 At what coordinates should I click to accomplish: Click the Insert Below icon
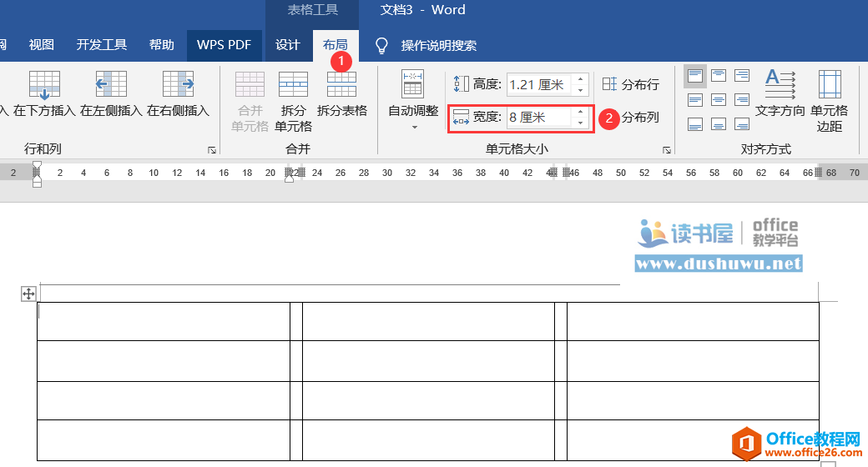point(44,85)
